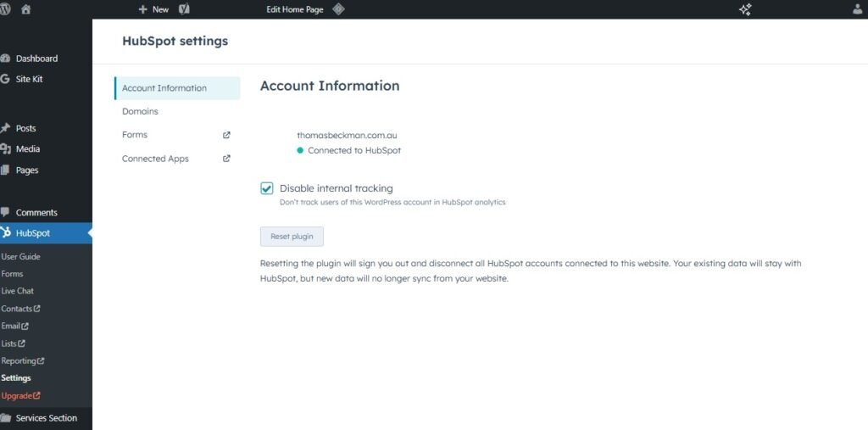This screenshot has width=868, height=430.
Task: Toggle Disable internal tracking checkbox
Action: click(267, 188)
